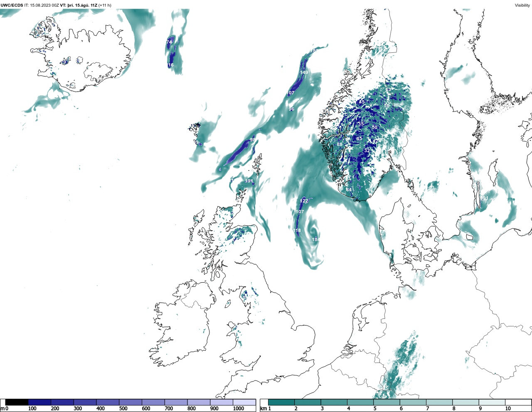Image resolution: width=532 pixels, height=412 pixels.
Task: Click the '184' value at the North Sea swirl
Action: tap(315, 239)
